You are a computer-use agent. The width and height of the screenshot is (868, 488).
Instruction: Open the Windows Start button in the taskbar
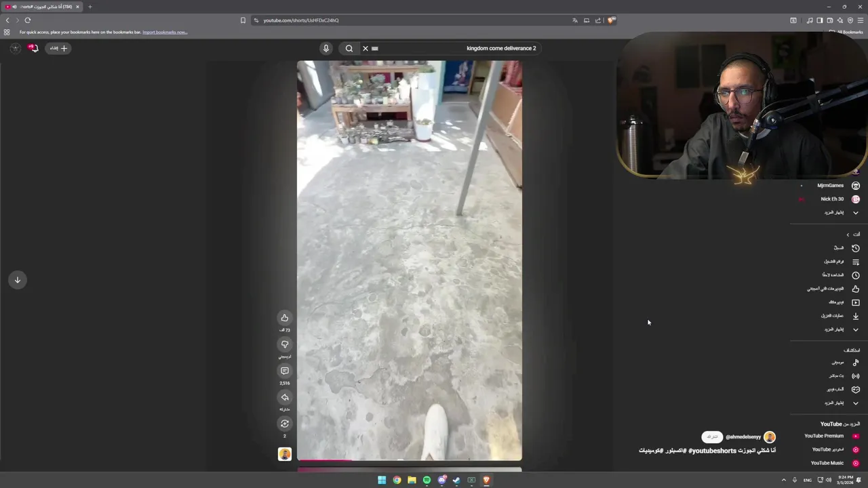pyautogui.click(x=382, y=481)
